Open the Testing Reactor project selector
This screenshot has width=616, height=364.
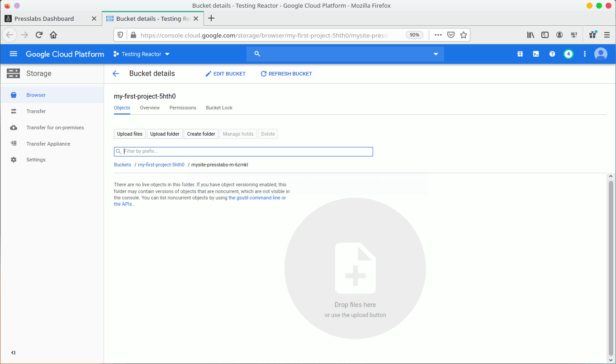coord(142,54)
